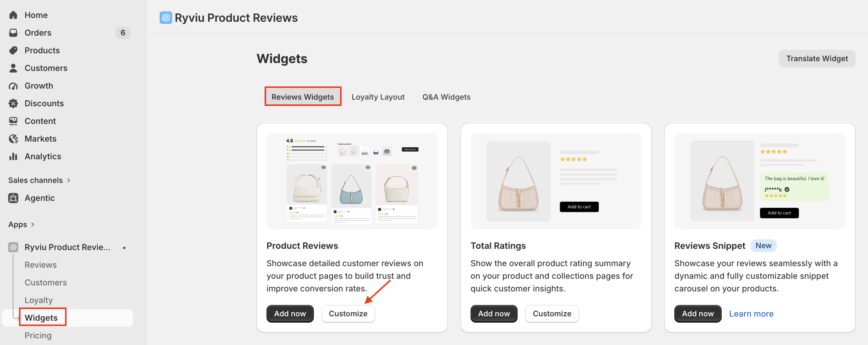Open the Q&A Widgets tab

pyautogui.click(x=446, y=97)
